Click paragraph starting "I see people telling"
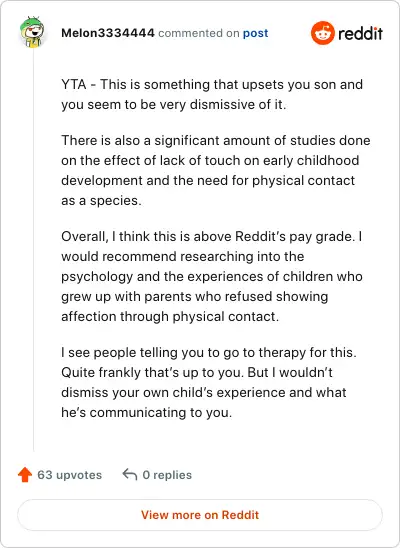 click(x=209, y=382)
